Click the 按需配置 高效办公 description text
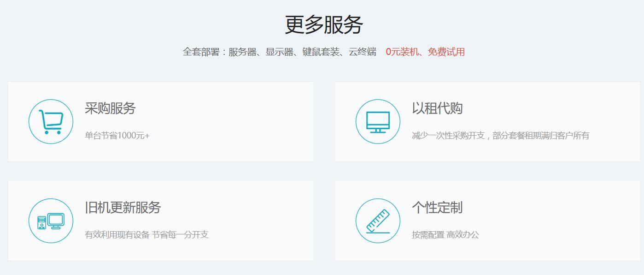644x275 pixels. click(446, 235)
